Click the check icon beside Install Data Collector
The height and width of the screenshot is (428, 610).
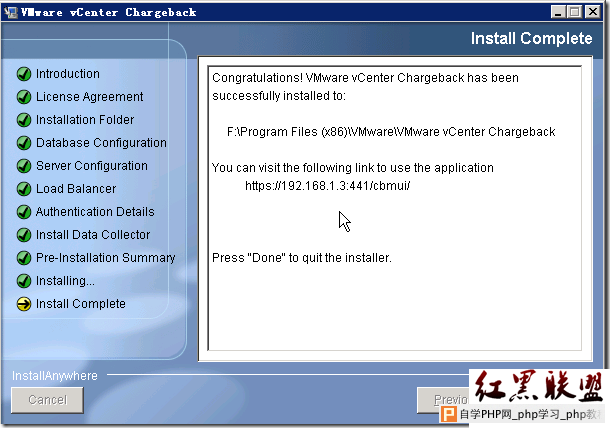coord(24,235)
